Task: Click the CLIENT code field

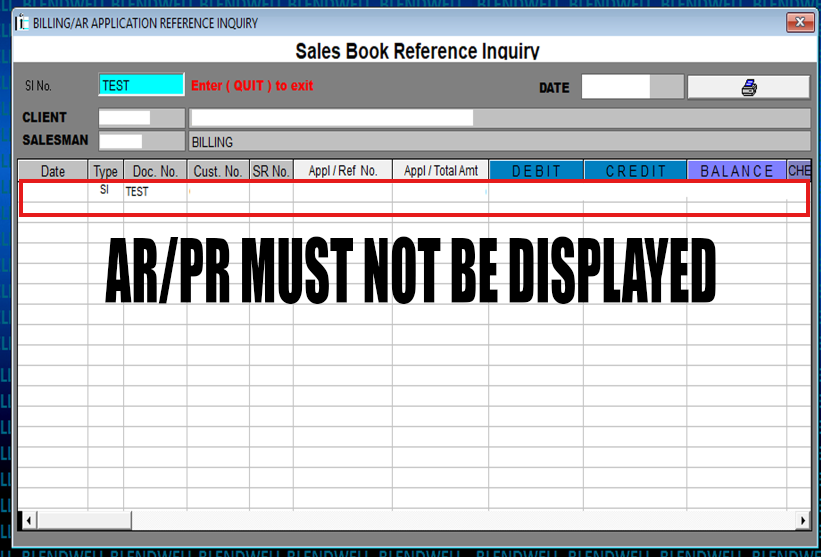Action: point(142,118)
